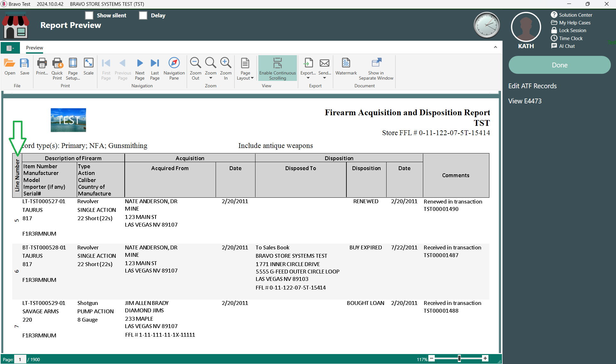Click the Acquired From column header

170,168
